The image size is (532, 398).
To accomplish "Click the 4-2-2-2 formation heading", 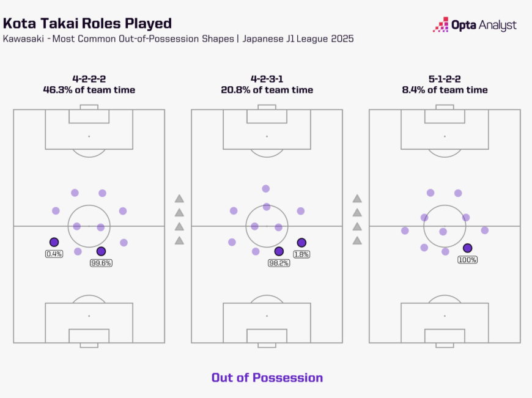I will click(x=89, y=79).
